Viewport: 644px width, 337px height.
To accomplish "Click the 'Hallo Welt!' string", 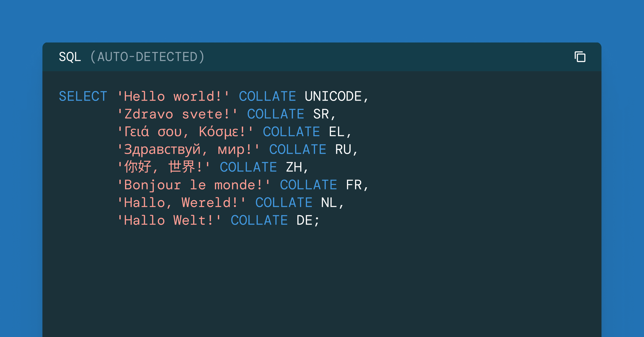I will (x=169, y=220).
